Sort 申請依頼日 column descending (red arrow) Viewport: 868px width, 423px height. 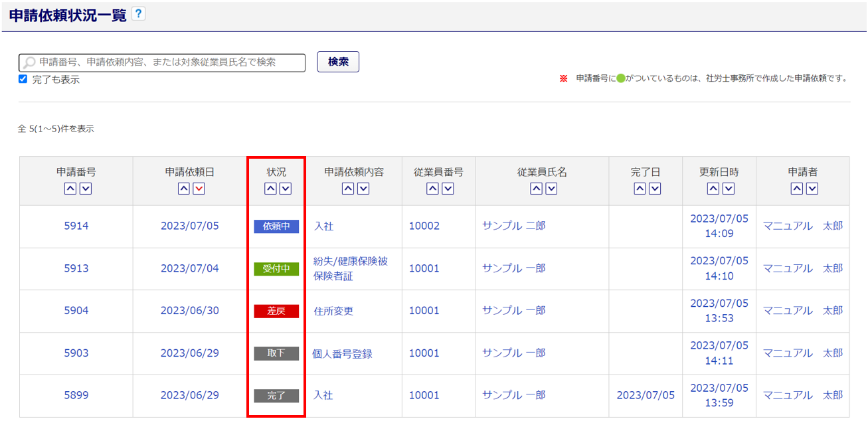[x=199, y=189]
